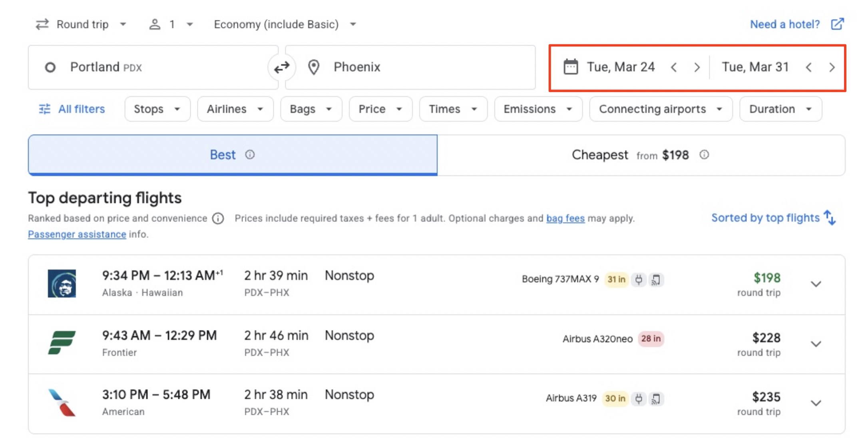
Task: Click the streaming media icon on American flight
Action: 655,398
